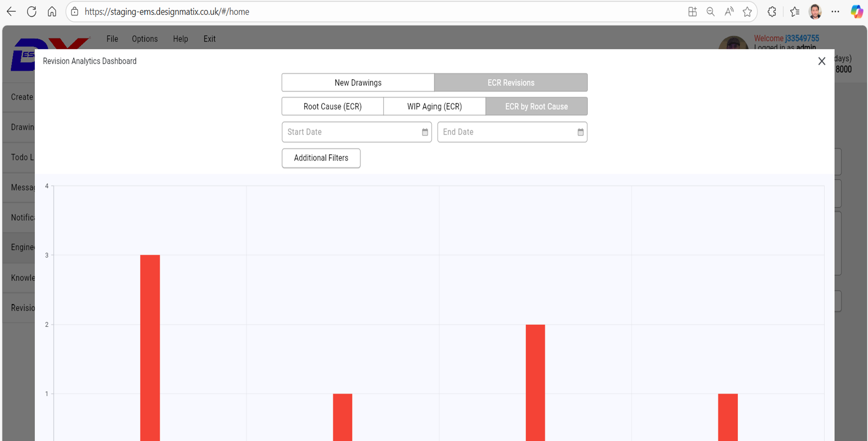Switch to Root Cause (ECR) chart
Image resolution: width=868 pixels, height=441 pixels.
[332, 107]
